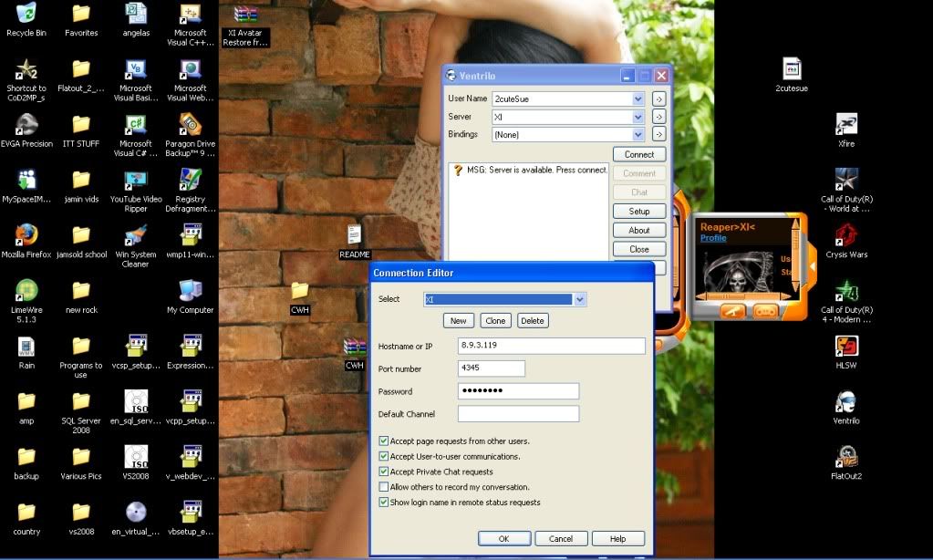Select the Mozilla Firefox desktop icon
Image resolution: width=933 pixels, height=560 pixels.
point(26,241)
